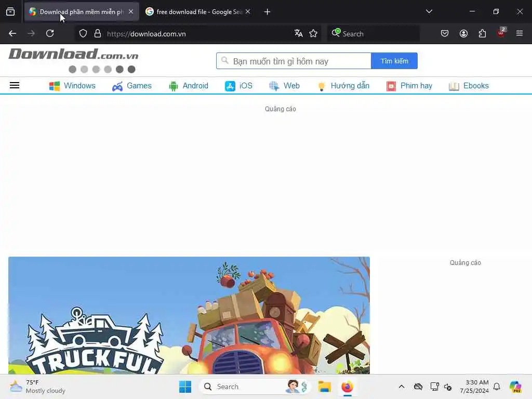Image resolution: width=532 pixels, height=399 pixels.
Task: Open File Explorer from taskbar
Action: point(324,387)
